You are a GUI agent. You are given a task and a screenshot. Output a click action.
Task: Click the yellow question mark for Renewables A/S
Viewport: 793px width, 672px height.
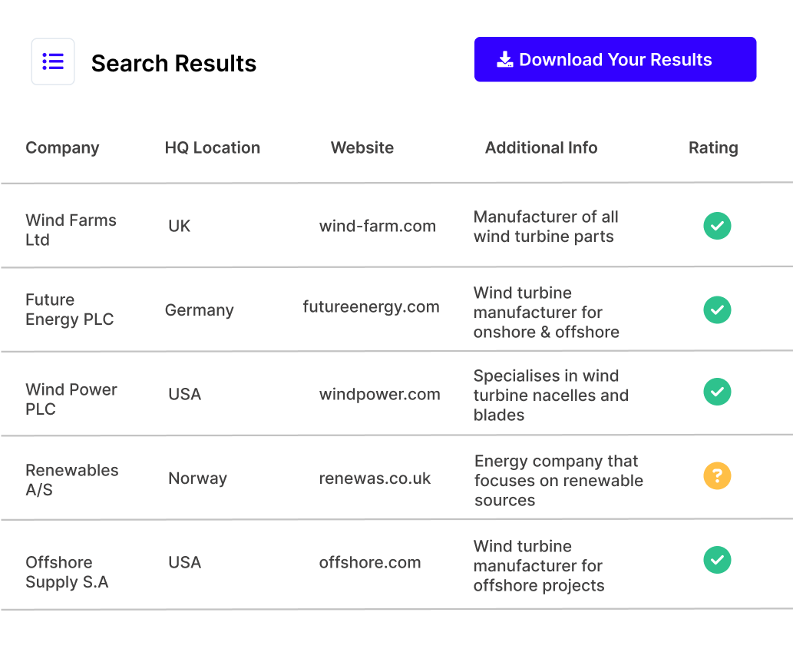717,476
